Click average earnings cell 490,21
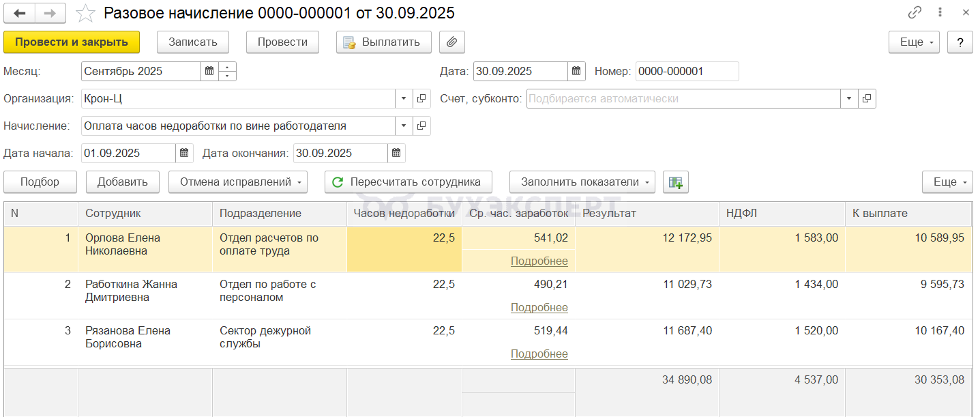Viewport: 980px width, 417px height. pos(518,284)
